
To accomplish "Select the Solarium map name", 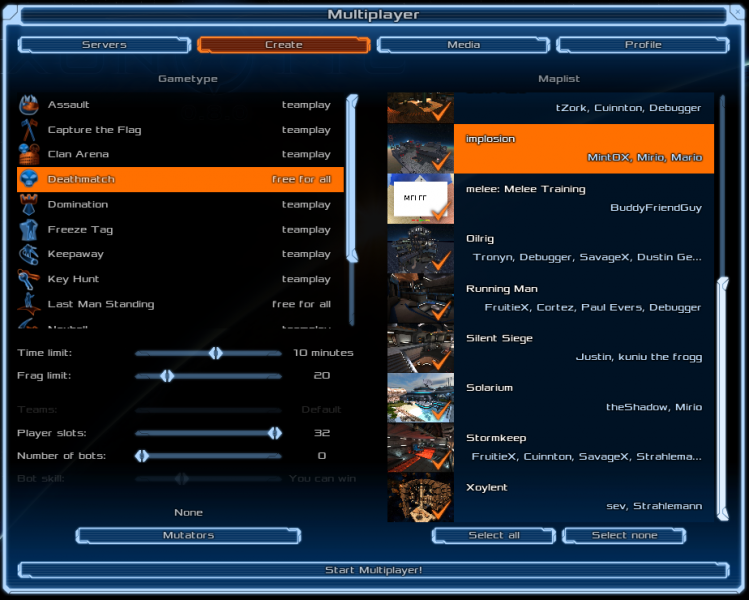I will (489, 388).
